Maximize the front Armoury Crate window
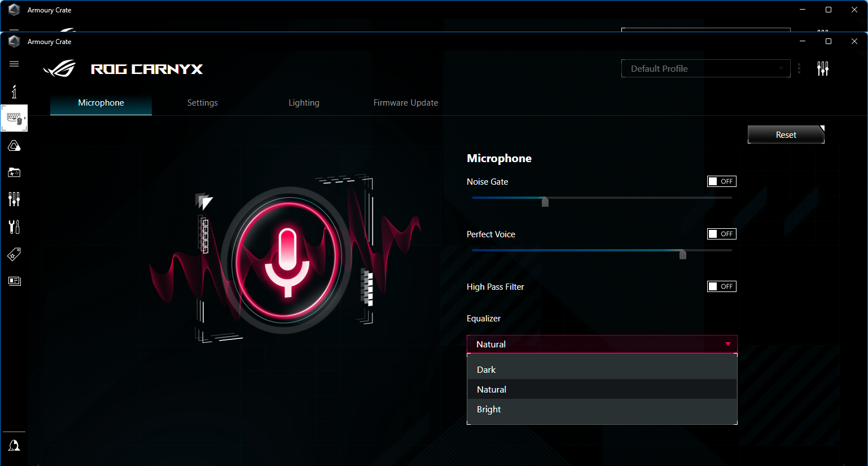The width and height of the screenshot is (868, 466). click(828, 41)
